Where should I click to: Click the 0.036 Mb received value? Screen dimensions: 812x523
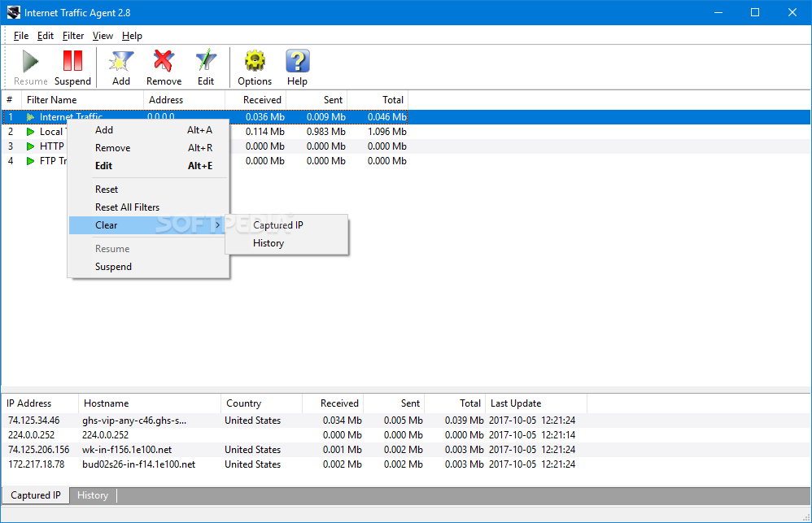(265, 117)
